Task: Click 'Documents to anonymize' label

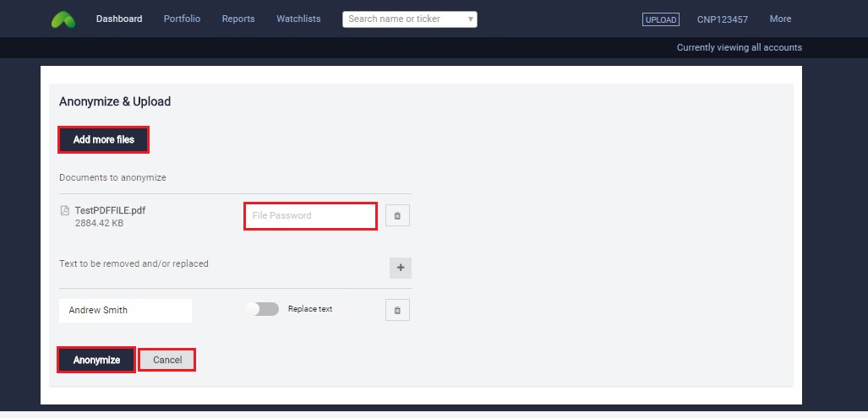Action: (x=112, y=177)
